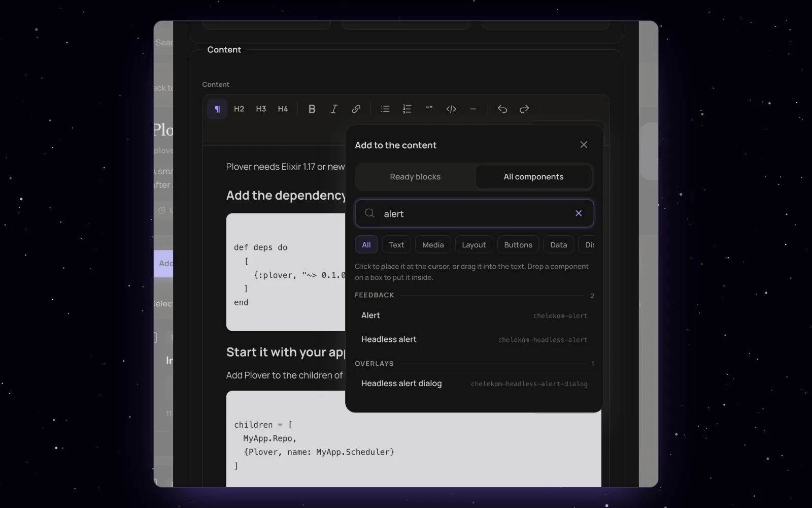The height and width of the screenshot is (508, 812).
Task: Insert a numbered list
Action: [407, 109]
